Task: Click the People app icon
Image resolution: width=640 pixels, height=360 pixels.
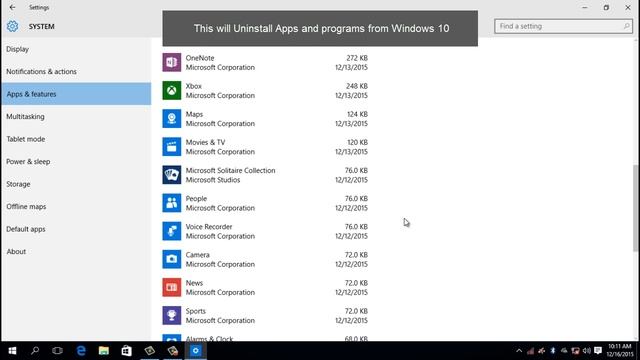Action: [171, 203]
